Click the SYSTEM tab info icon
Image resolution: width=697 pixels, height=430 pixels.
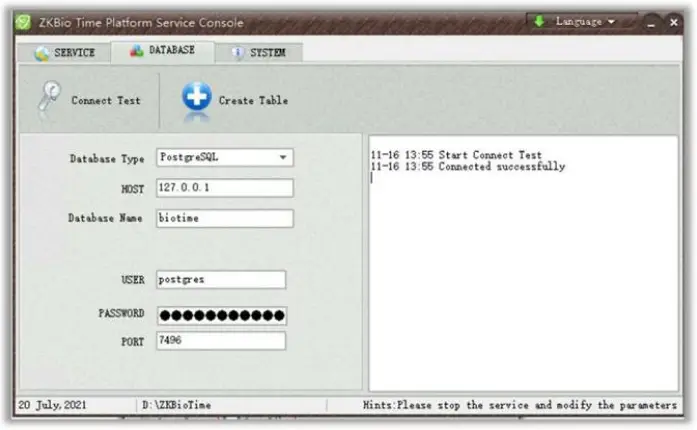[238, 52]
